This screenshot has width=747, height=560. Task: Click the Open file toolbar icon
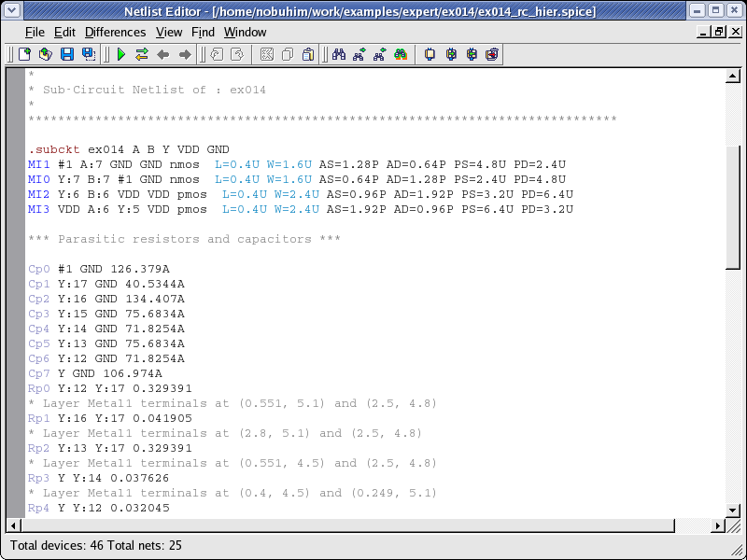(x=45, y=54)
